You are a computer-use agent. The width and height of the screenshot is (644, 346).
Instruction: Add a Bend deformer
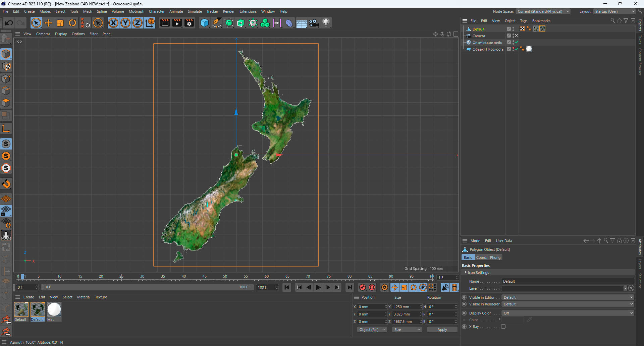tap(289, 23)
